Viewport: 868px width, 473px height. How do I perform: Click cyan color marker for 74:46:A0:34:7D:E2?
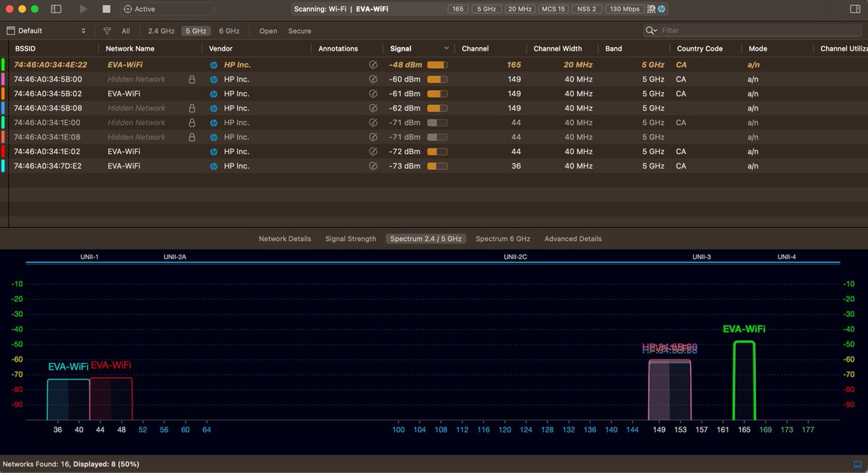[3, 166]
